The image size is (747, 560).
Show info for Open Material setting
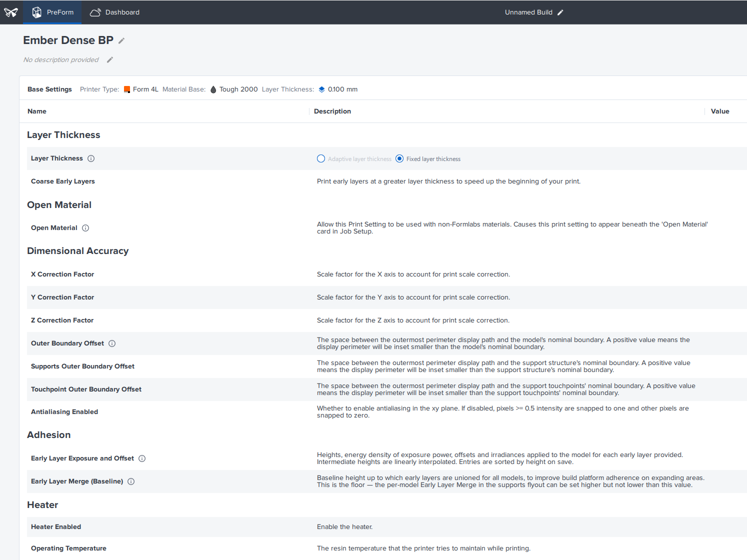click(85, 228)
